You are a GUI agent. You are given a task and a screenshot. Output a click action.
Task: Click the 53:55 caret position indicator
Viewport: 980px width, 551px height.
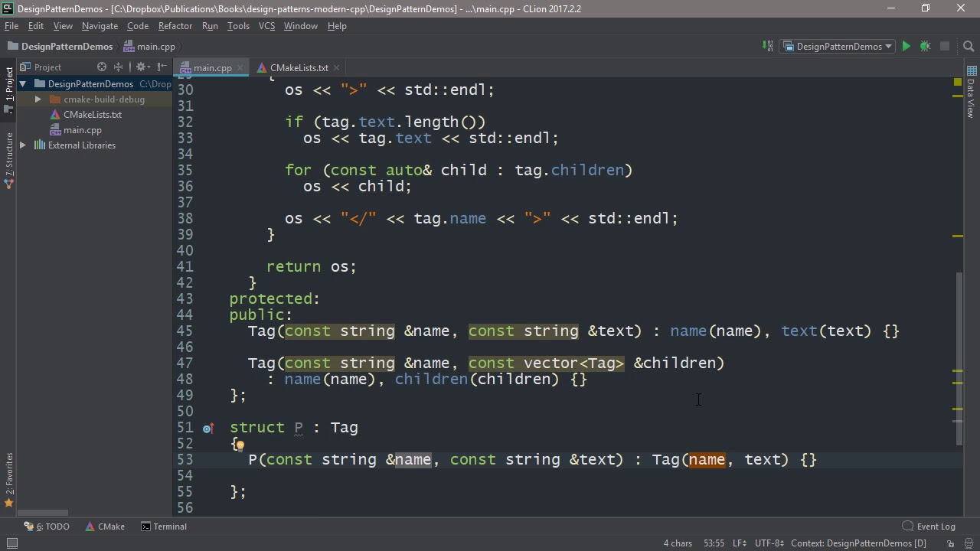[x=714, y=543]
